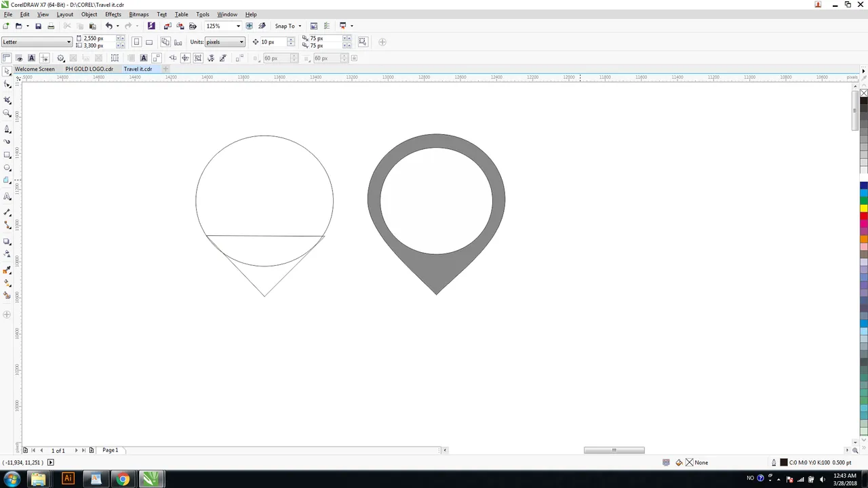The height and width of the screenshot is (488, 868).
Task: Toggle All Pages layout button
Action: click(x=165, y=42)
